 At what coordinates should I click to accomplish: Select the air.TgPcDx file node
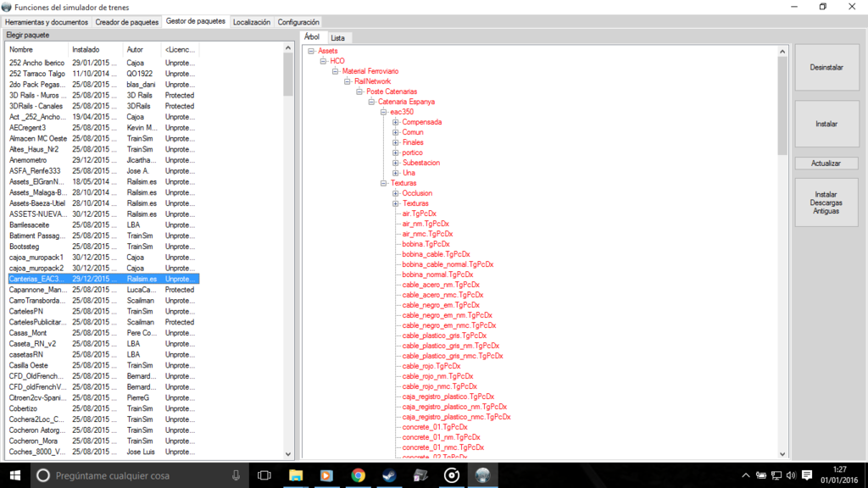419,213
